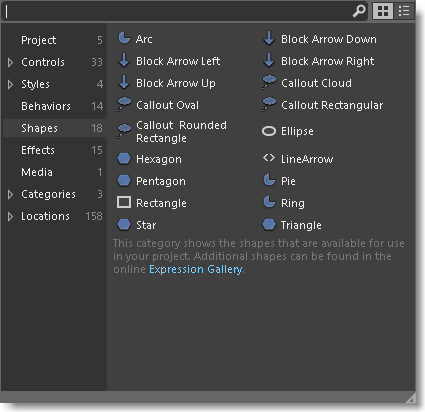Click the Ellipse label text
The width and height of the screenshot is (425, 412).
point(297,131)
